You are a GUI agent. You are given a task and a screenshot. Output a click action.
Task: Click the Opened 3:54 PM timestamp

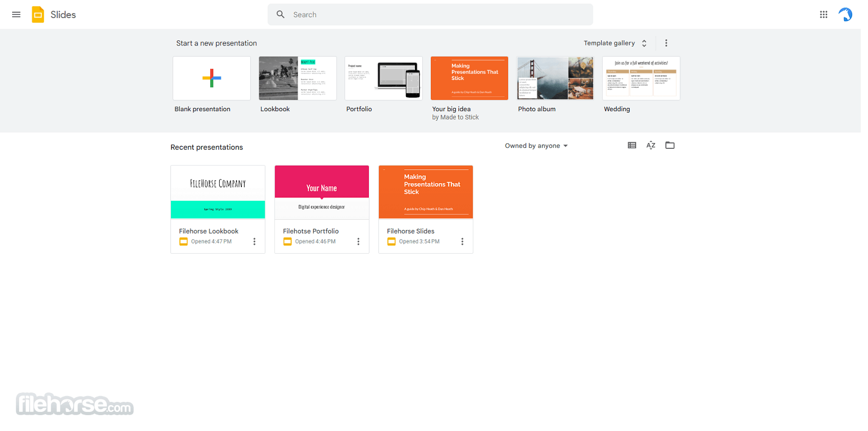tap(419, 241)
